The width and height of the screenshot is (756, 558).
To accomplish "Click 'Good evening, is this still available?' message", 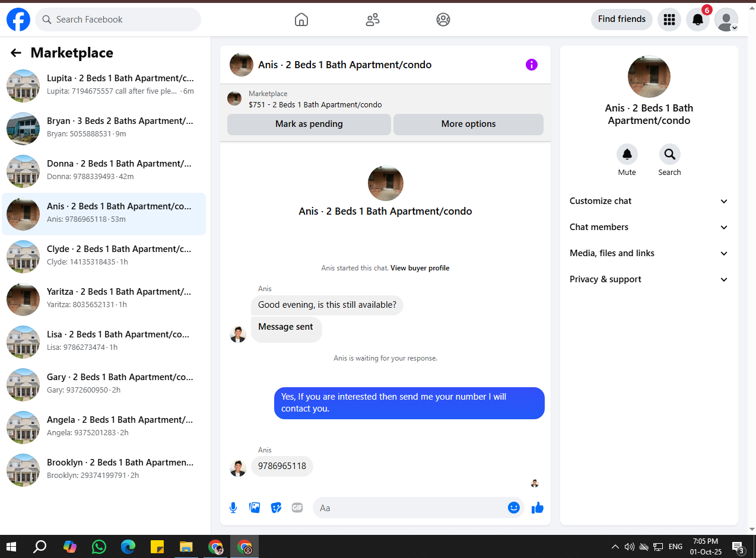I will click(x=327, y=305).
